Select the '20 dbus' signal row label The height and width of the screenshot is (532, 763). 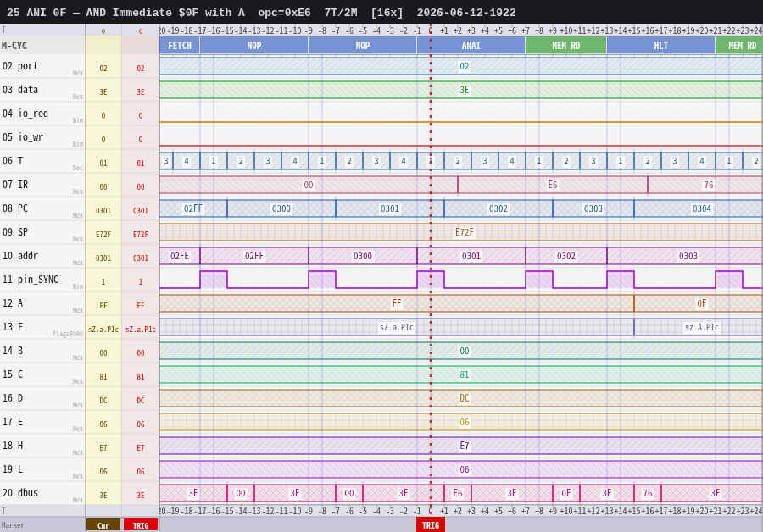[x=20, y=493]
